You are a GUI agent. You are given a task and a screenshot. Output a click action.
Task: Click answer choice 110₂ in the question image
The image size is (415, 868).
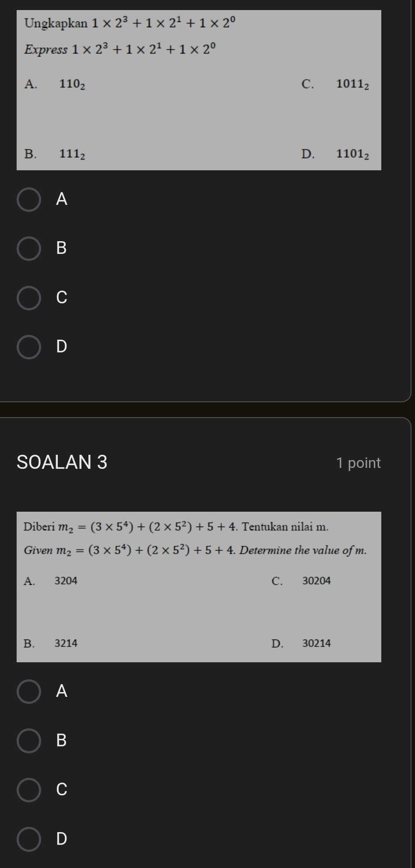click(x=72, y=84)
